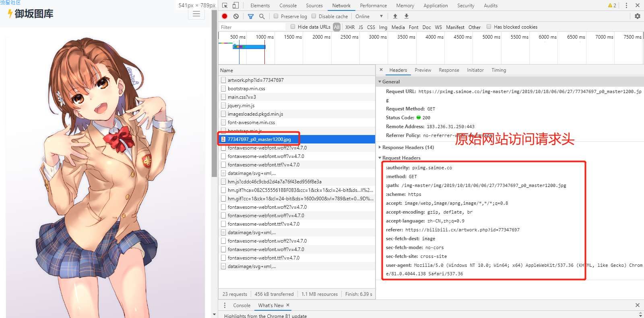This screenshot has width=644, height=318.
Task: Toggle the network filter funnel icon
Action: (x=251, y=16)
